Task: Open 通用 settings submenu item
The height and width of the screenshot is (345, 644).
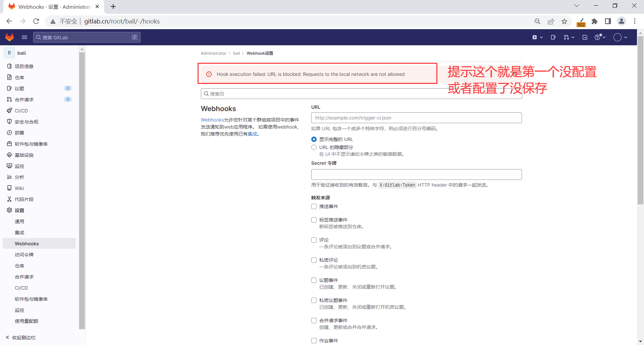Action: point(19,221)
